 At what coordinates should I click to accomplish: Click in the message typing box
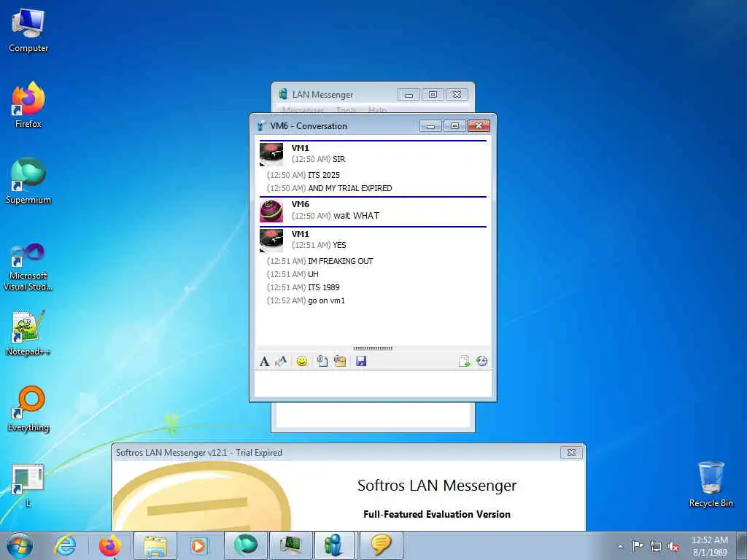pyautogui.click(x=373, y=384)
